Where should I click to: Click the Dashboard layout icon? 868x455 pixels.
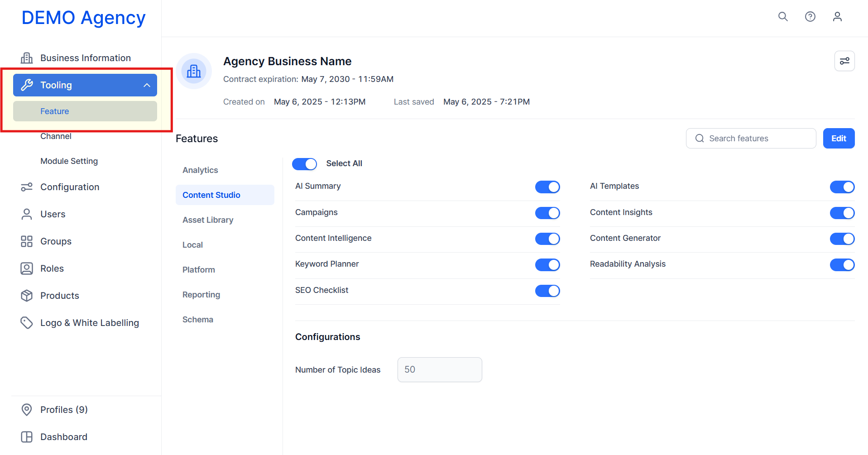(x=27, y=437)
